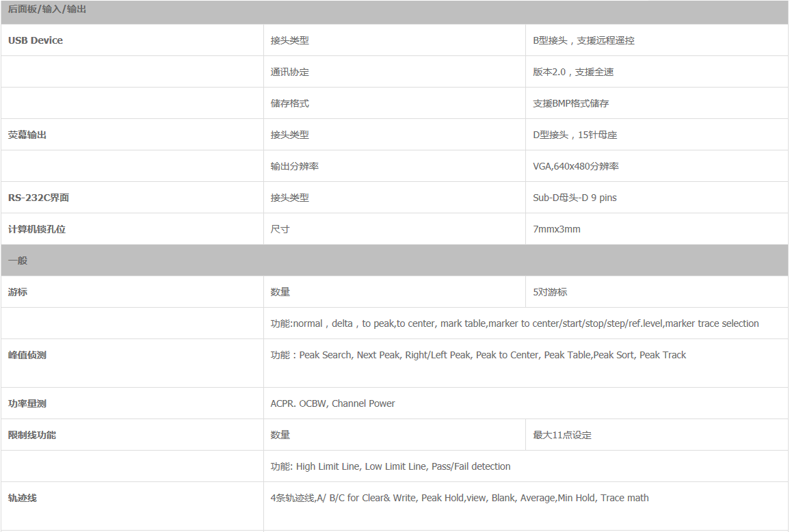Select the Sub-D母头-D 9 pins value
The image size is (790, 532).
point(575,198)
